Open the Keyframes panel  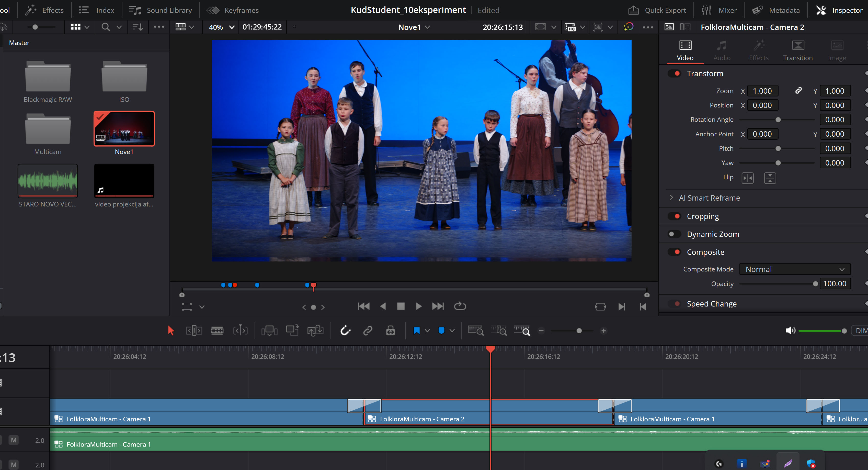[233, 10]
